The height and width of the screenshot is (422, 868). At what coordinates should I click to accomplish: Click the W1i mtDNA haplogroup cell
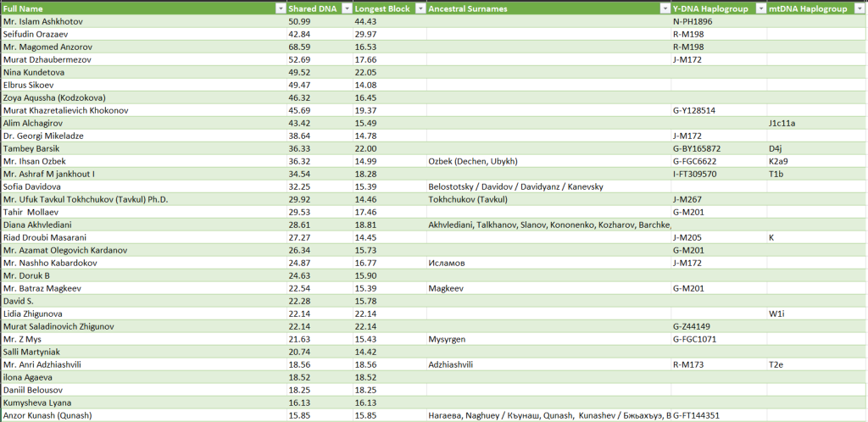[776, 314]
